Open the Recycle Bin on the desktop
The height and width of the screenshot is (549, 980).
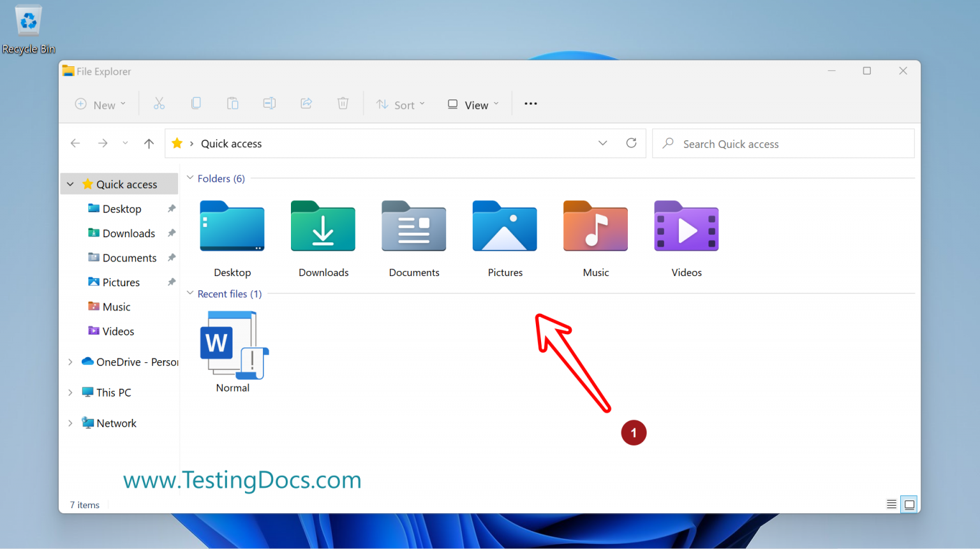[x=28, y=20]
